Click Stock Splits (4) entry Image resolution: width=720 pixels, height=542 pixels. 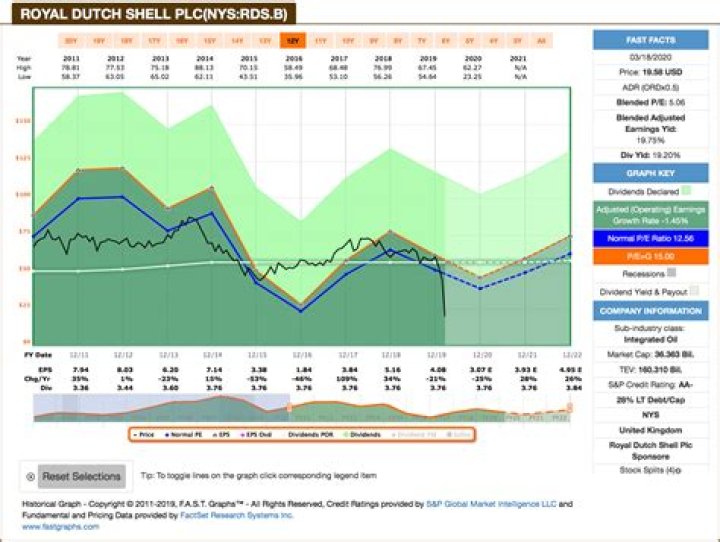(x=651, y=470)
